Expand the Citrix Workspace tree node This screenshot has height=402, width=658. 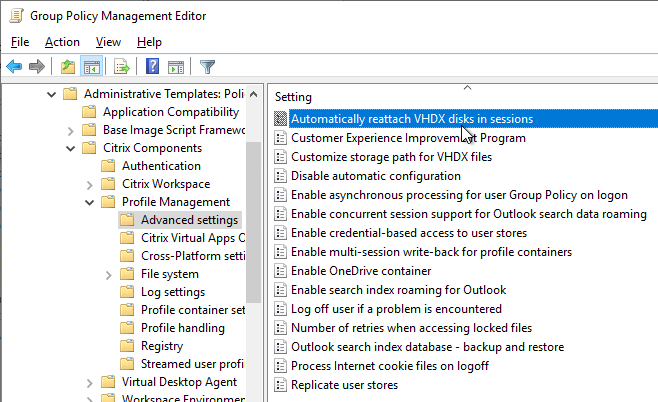[x=89, y=185]
